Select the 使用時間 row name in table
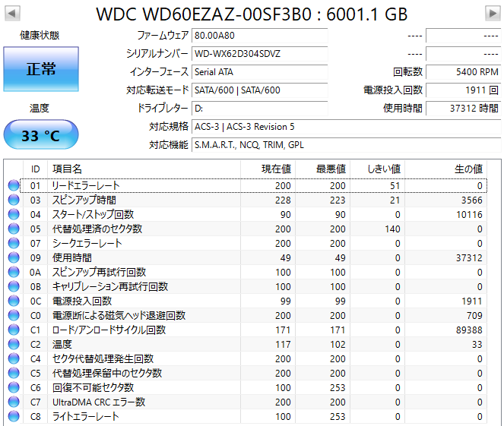 tap(72, 257)
